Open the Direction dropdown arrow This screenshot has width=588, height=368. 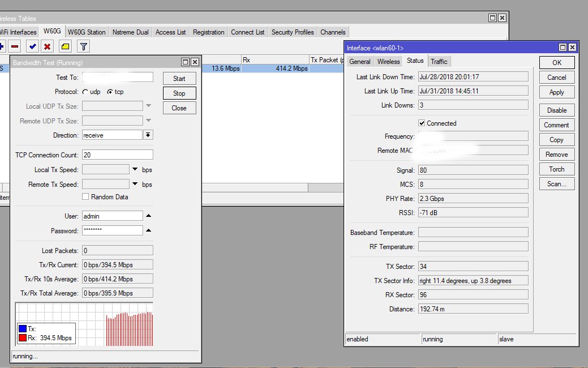(148, 135)
